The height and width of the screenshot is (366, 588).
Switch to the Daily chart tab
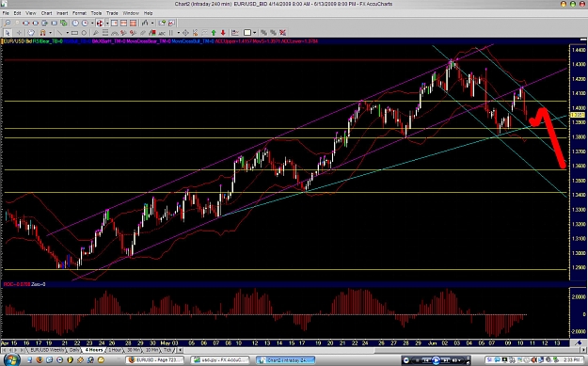tap(74, 350)
